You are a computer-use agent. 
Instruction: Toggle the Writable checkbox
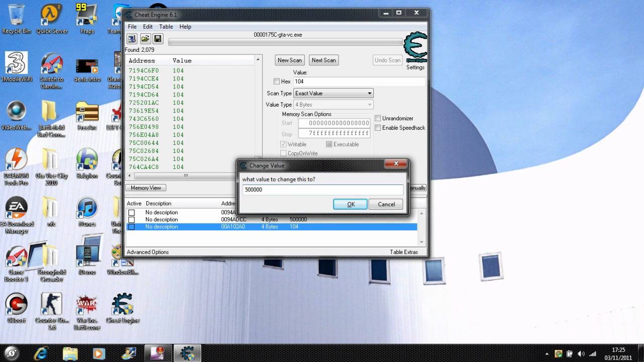(x=283, y=144)
